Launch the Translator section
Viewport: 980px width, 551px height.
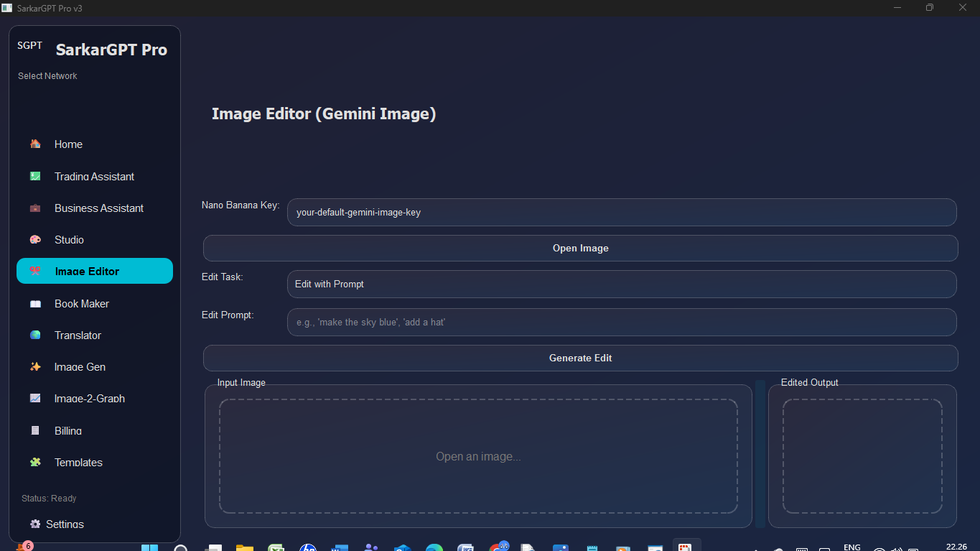point(95,335)
